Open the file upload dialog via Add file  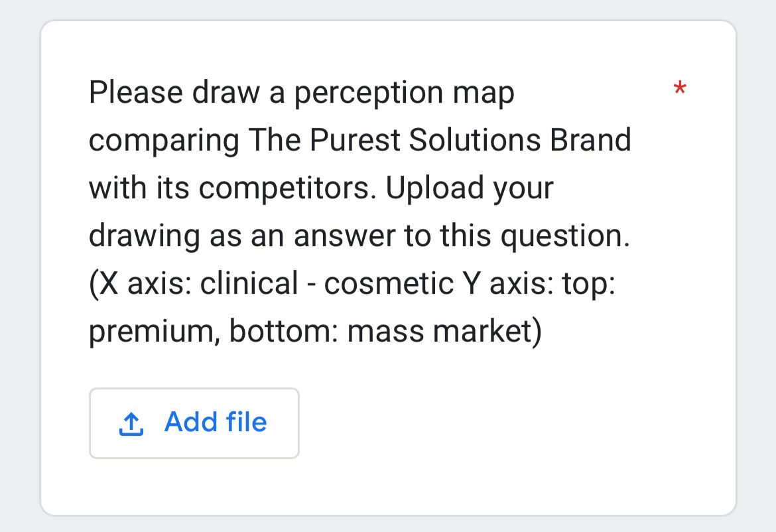coord(194,423)
